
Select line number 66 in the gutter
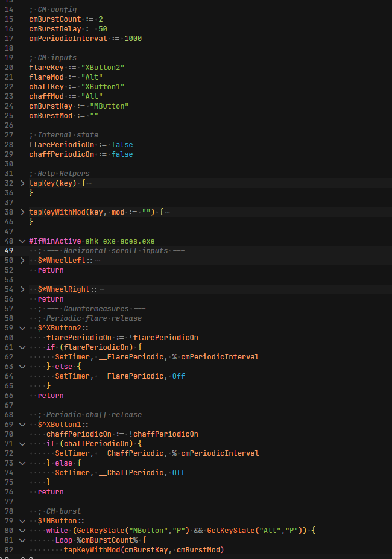pos(9,396)
